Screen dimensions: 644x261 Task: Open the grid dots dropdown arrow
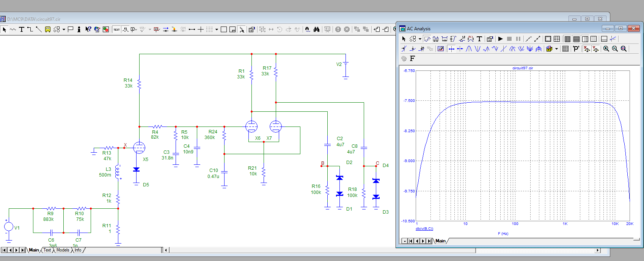(x=217, y=29)
